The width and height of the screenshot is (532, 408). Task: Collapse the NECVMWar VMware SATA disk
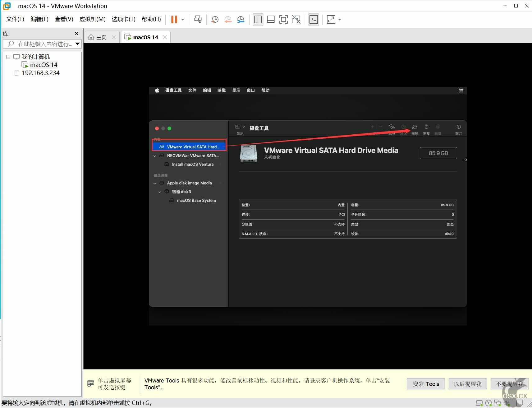155,156
